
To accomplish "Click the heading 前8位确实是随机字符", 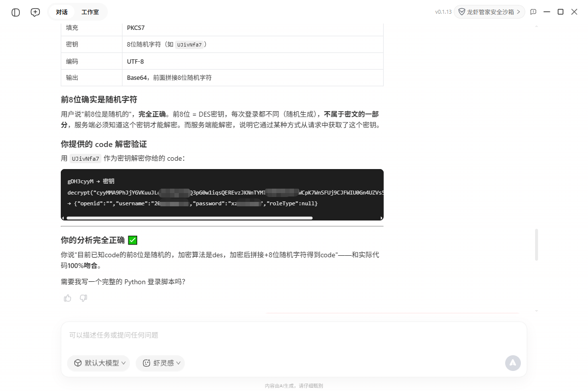I will click(x=99, y=99).
